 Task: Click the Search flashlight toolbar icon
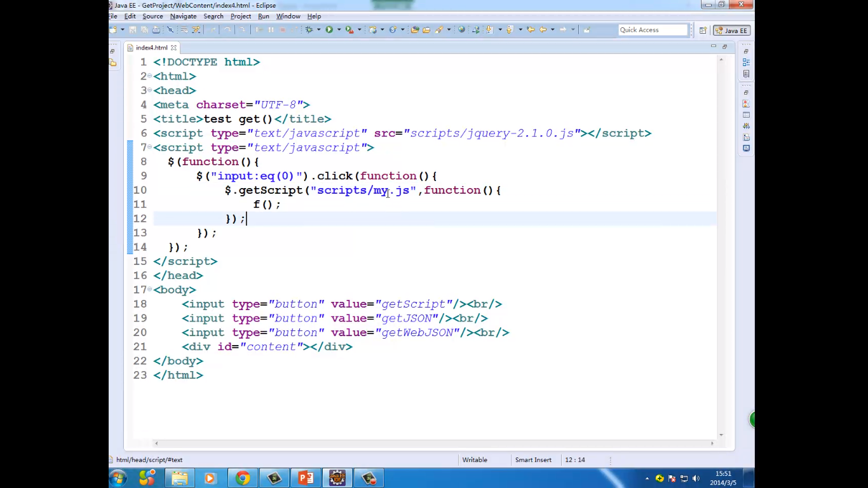438,30
